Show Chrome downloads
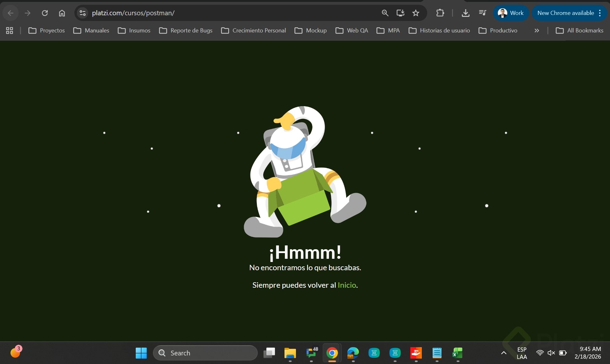Image resolution: width=610 pixels, height=364 pixels. (x=465, y=13)
